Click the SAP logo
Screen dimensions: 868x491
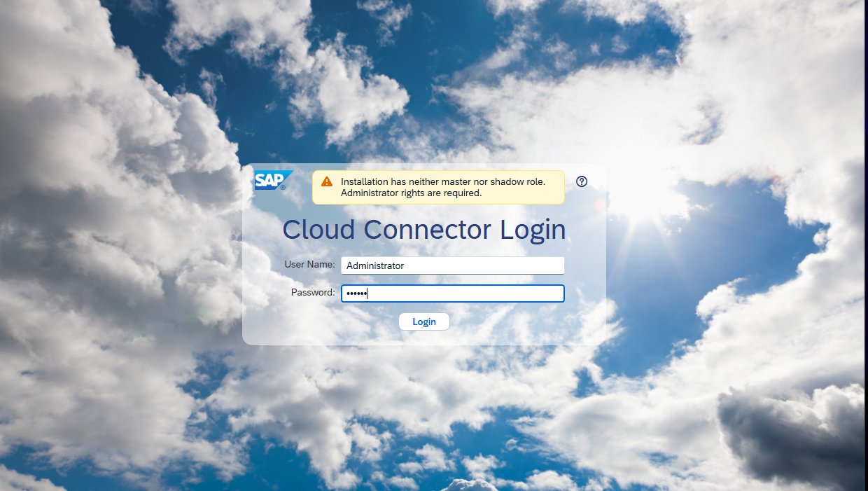click(x=273, y=181)
